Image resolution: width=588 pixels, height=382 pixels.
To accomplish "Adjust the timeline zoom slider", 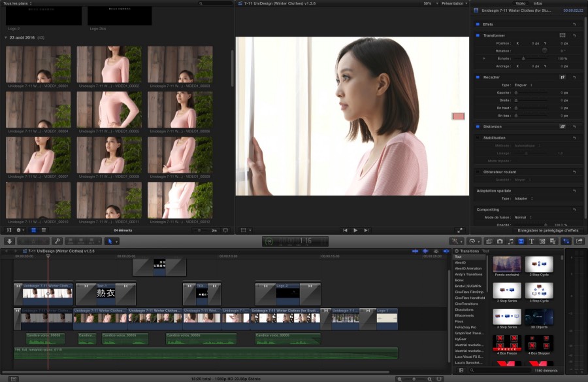I will (x=414, y=379).
